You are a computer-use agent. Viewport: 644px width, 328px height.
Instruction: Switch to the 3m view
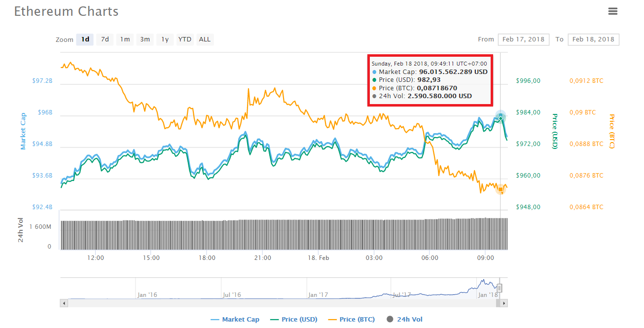tap(145, 39)
